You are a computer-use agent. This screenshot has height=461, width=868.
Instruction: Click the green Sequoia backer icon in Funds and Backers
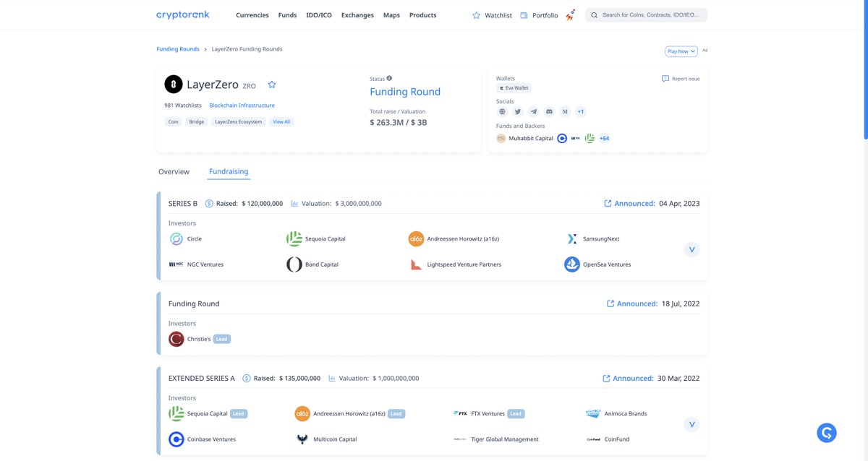[590, 138]
